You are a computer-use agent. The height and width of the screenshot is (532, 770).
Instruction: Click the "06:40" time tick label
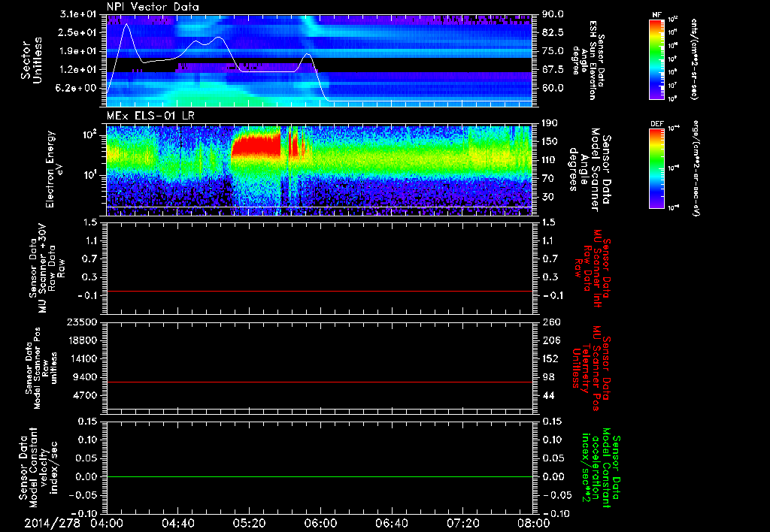click(391, 523)
